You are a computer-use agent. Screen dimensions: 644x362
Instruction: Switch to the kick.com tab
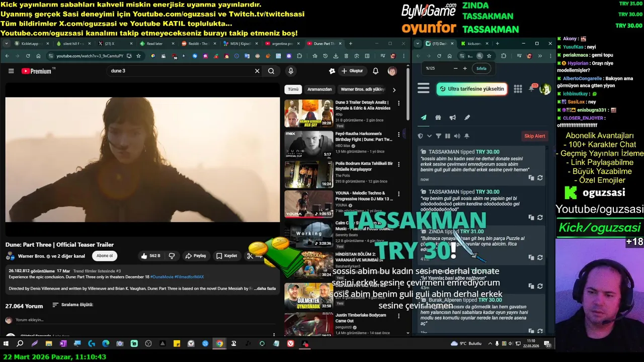[474, 44]
